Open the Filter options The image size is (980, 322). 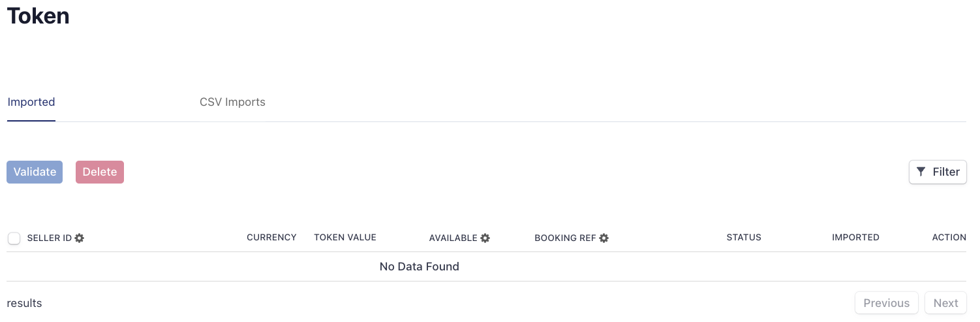[938, 172]
